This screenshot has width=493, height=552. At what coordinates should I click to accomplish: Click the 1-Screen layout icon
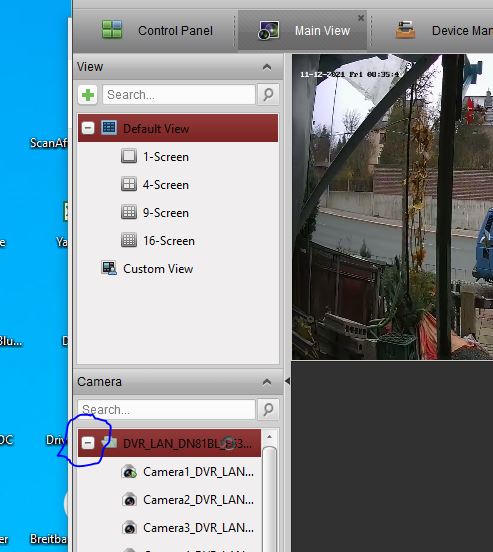129,156
